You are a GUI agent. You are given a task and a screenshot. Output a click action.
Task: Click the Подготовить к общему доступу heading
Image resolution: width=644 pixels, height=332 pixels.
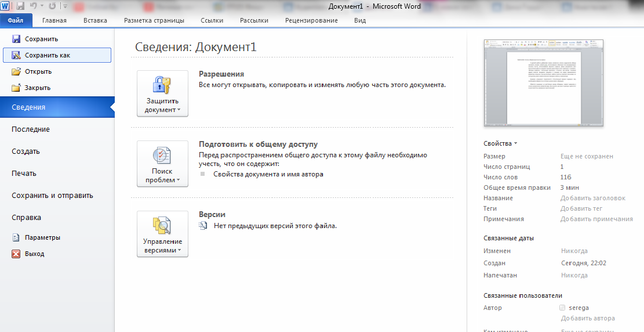tap(259, 145)
